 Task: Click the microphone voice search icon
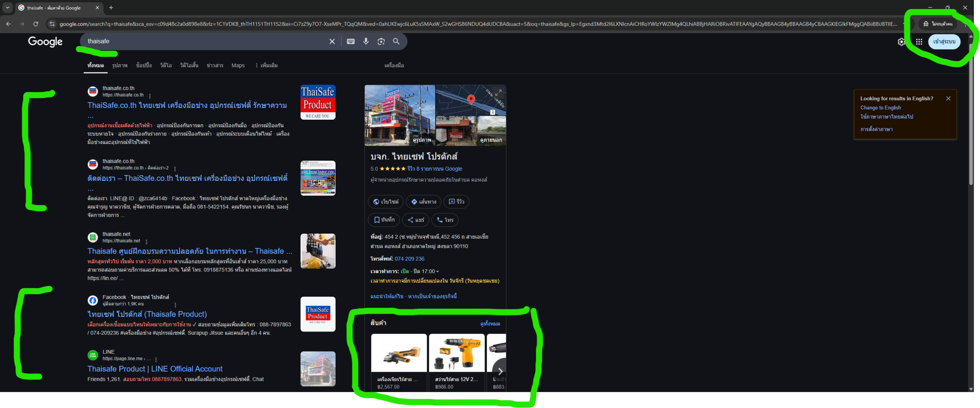coord(366,41)
